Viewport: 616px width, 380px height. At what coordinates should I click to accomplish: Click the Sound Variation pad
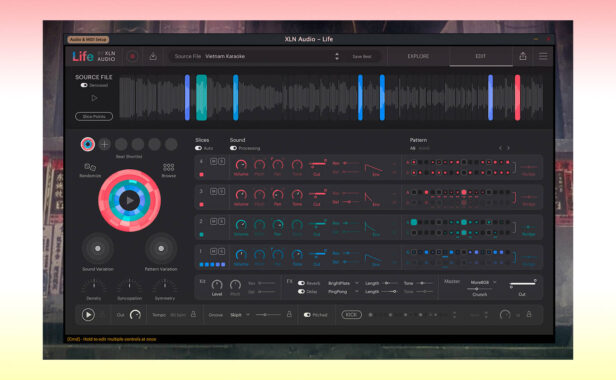(98, 248)
